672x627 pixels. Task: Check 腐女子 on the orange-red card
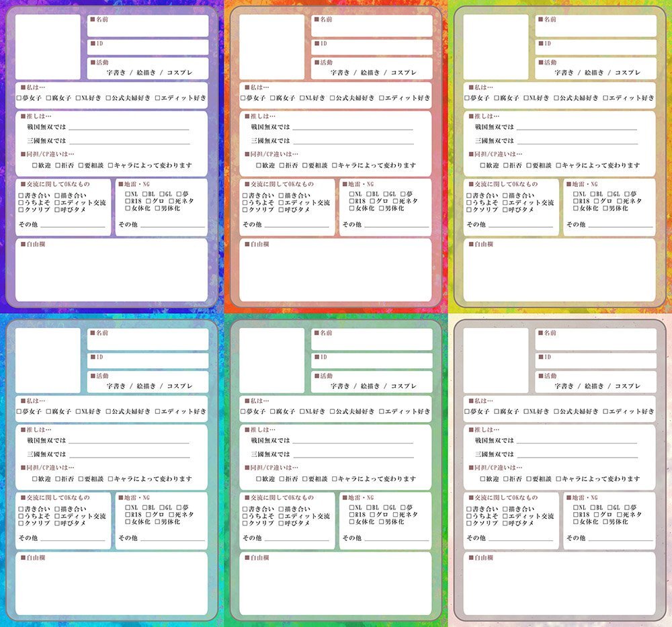[273, 98]
